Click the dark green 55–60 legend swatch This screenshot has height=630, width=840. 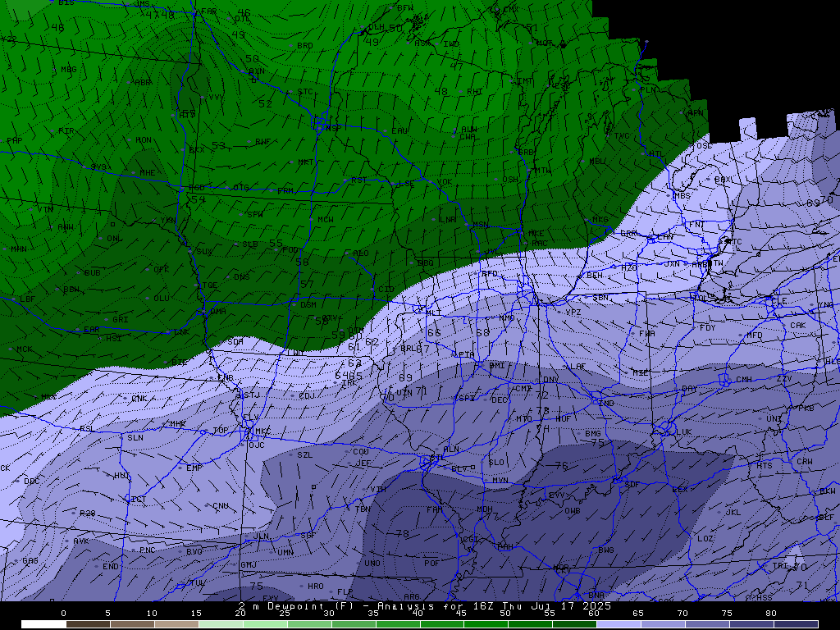point(574,624)
